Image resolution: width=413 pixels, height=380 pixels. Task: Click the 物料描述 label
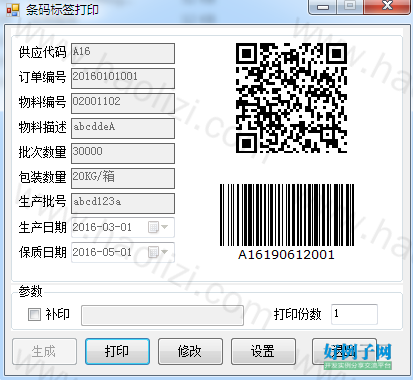point(42,127)
